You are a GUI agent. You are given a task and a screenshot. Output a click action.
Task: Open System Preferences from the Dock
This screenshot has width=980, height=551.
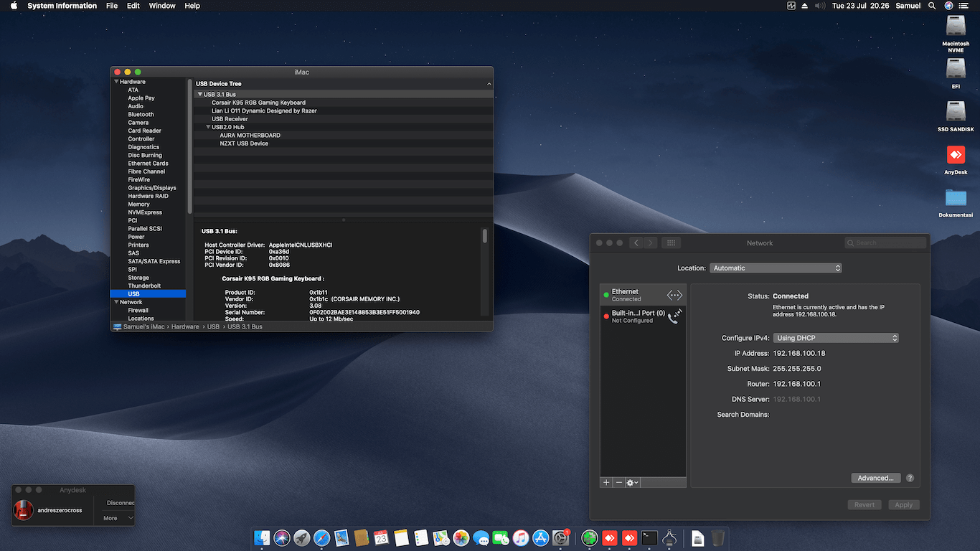pos(561,537)
